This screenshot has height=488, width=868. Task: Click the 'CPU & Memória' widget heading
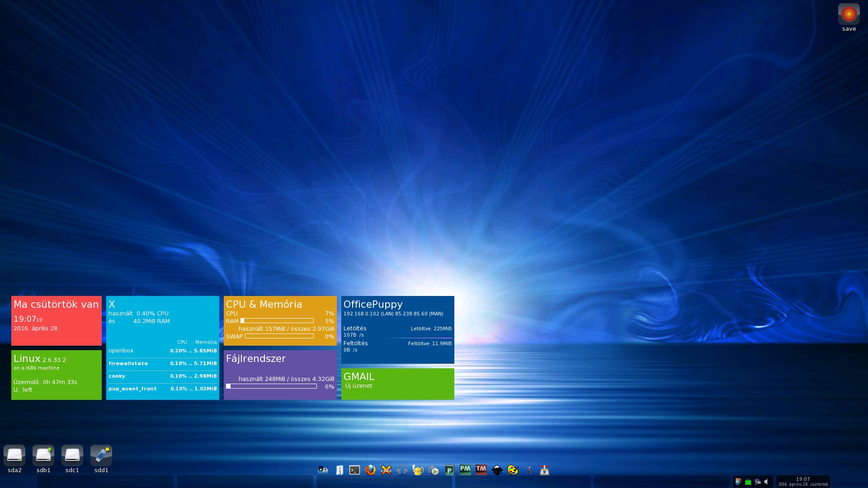[264, 305]
